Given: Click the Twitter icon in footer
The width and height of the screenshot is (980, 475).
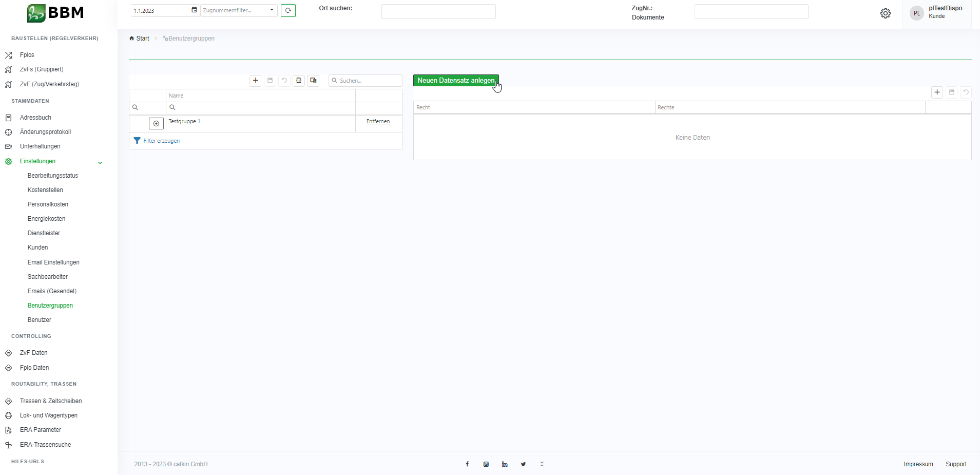Looking at the screenshot, I should point(523,464).
